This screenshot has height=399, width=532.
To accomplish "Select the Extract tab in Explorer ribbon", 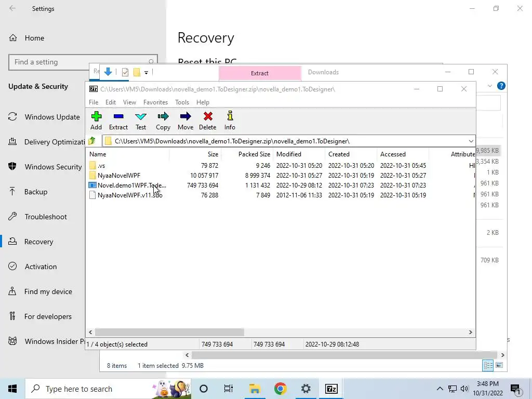I will (260, 73).
